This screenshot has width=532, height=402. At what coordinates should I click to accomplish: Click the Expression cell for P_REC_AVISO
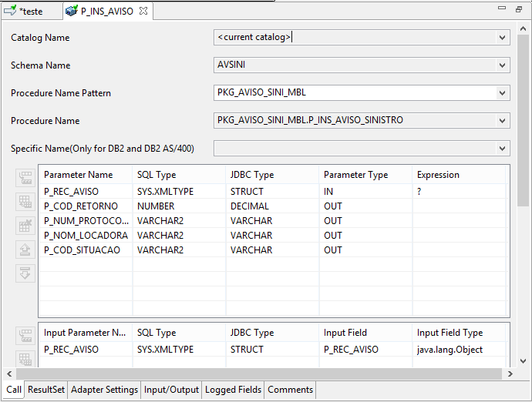tap(459, 192)
